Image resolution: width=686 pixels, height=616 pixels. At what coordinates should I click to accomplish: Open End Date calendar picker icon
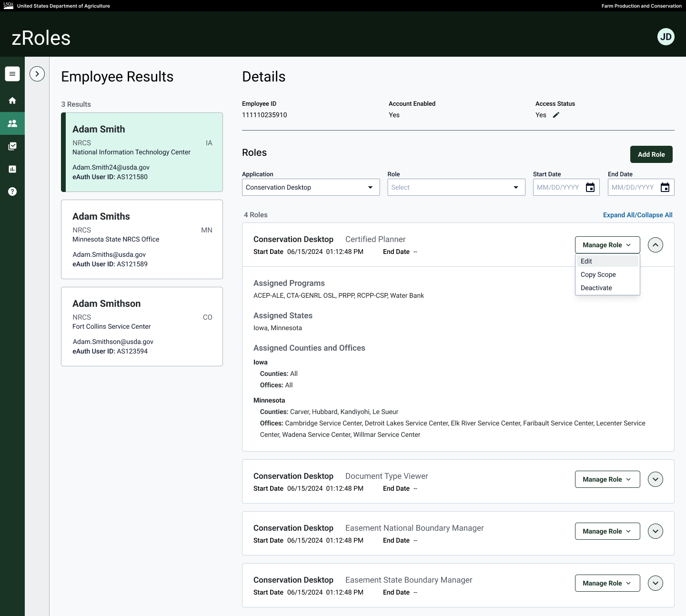(665, 187)
